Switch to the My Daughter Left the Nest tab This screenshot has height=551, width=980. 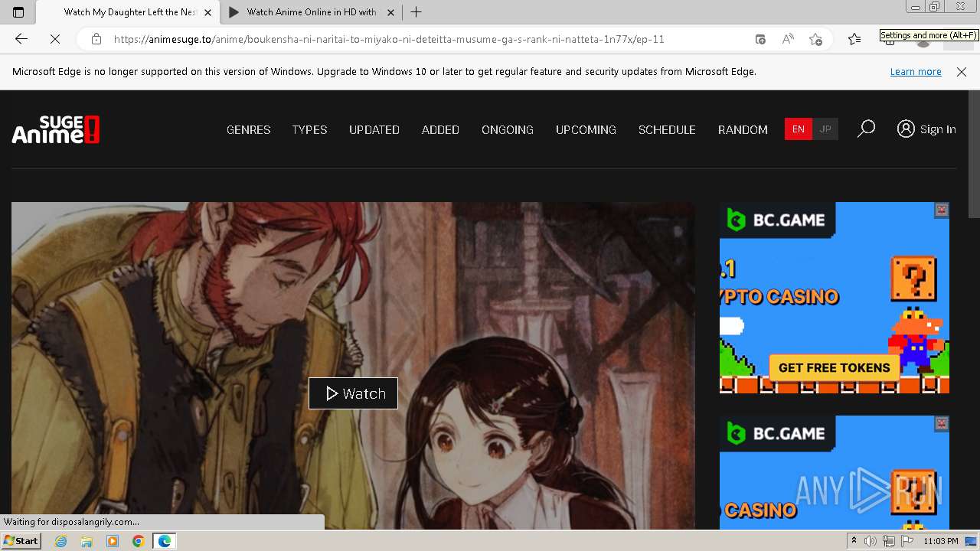(126, 12)
